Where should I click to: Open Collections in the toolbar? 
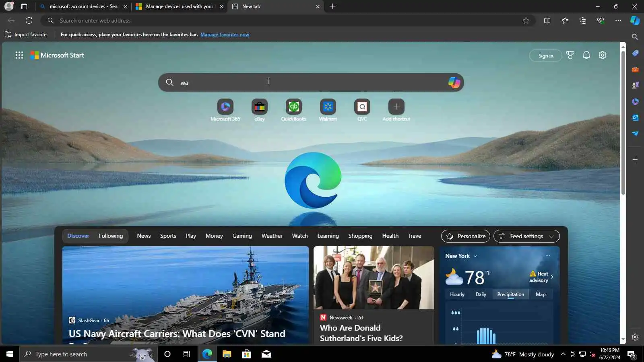583,21
